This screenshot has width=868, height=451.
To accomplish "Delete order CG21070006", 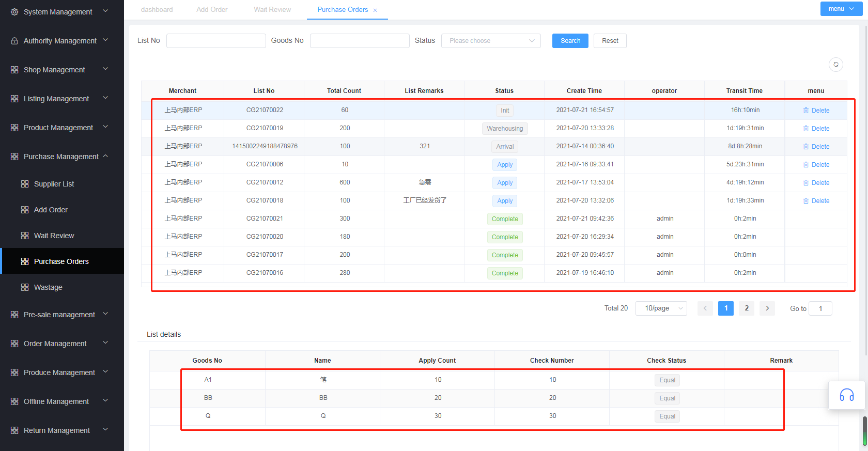I will 816,165.
